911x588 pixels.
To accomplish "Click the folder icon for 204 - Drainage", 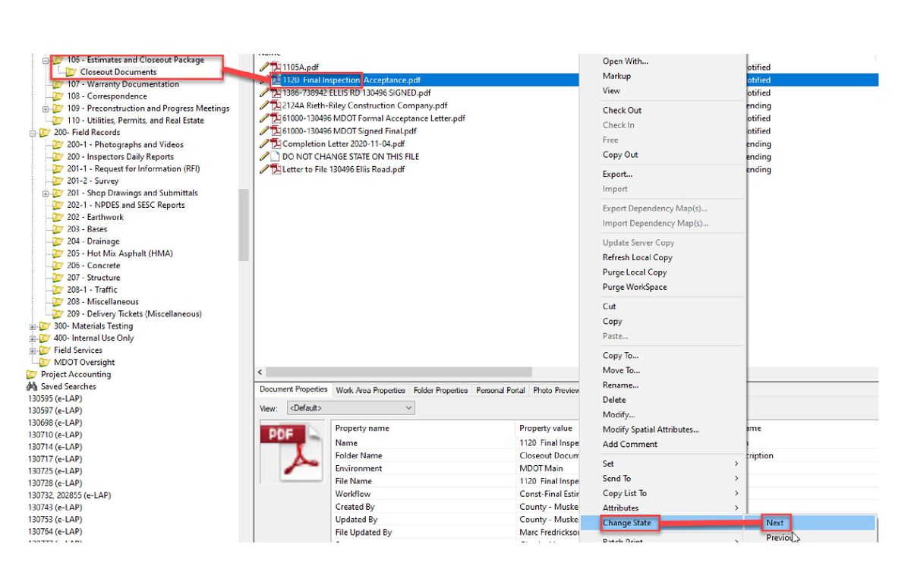I will tap(58, 241).
